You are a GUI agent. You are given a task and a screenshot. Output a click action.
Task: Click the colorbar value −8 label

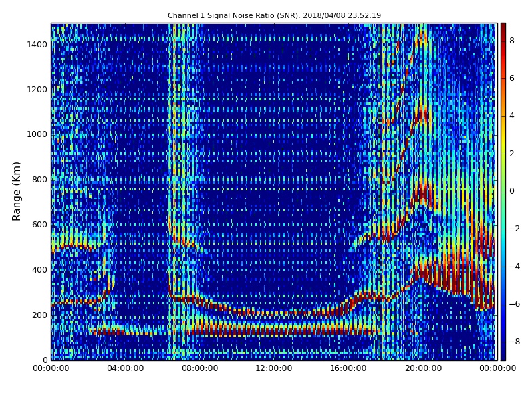pyautogui.click(x=515, y=342)
